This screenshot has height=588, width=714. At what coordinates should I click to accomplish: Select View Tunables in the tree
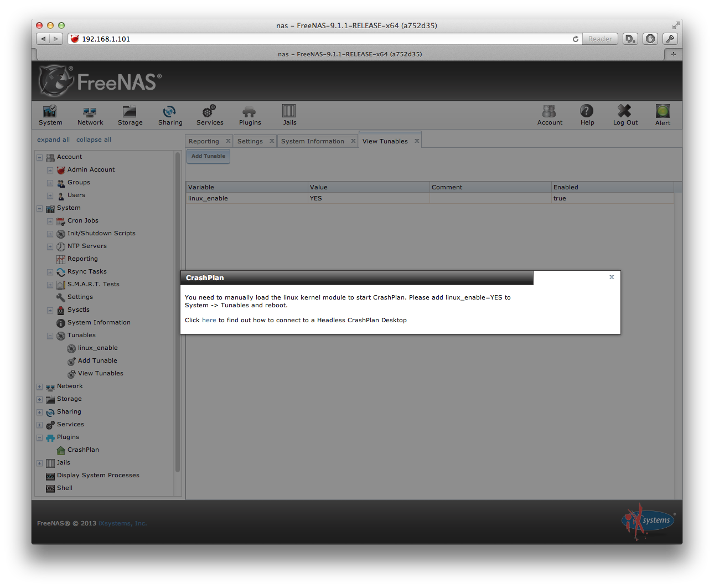point(100,373)
